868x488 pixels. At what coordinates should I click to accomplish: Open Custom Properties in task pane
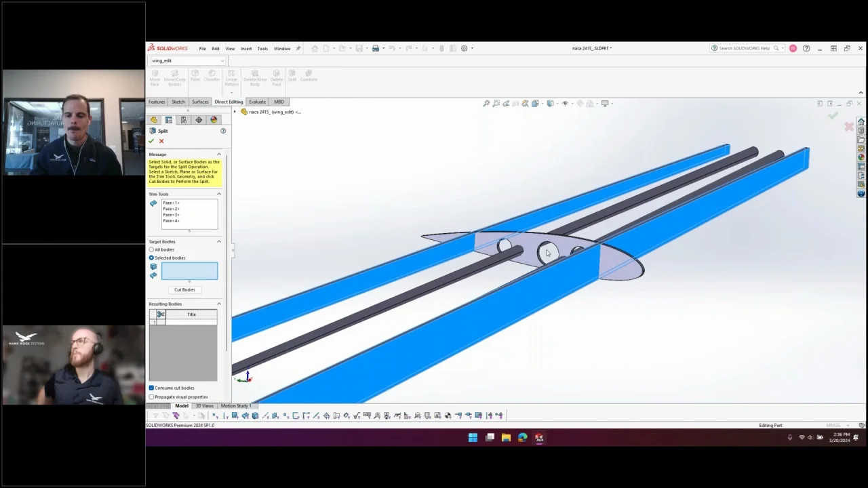tap(861, 166)
